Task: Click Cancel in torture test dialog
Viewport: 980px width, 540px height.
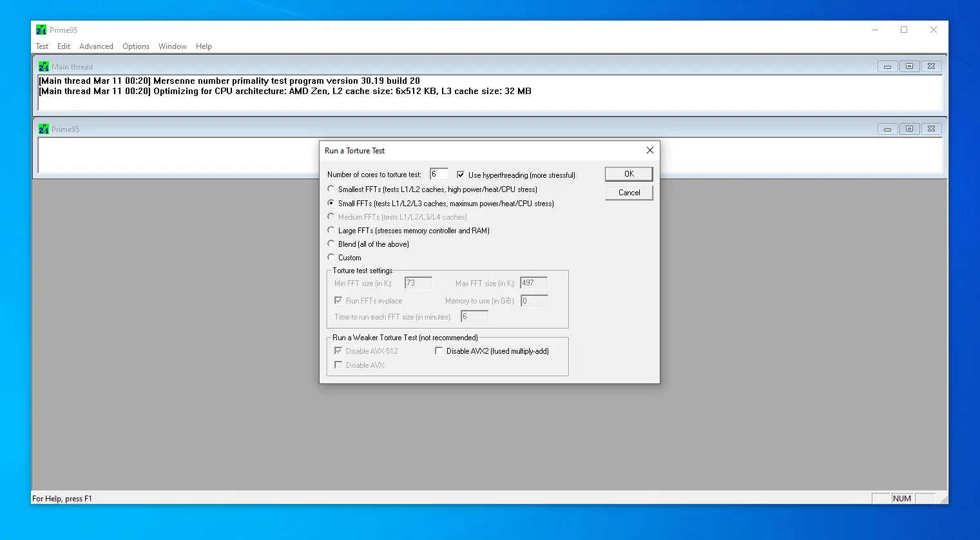Action: [x=629, y=193]
